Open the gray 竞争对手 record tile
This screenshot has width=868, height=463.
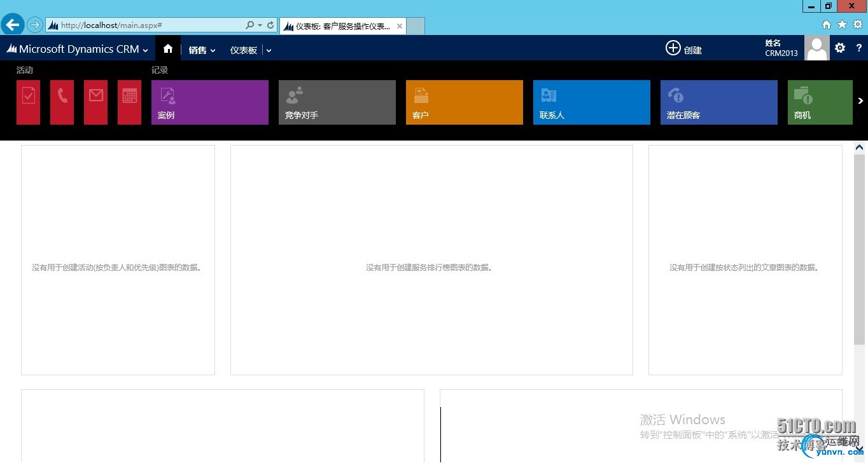[337, 102]
